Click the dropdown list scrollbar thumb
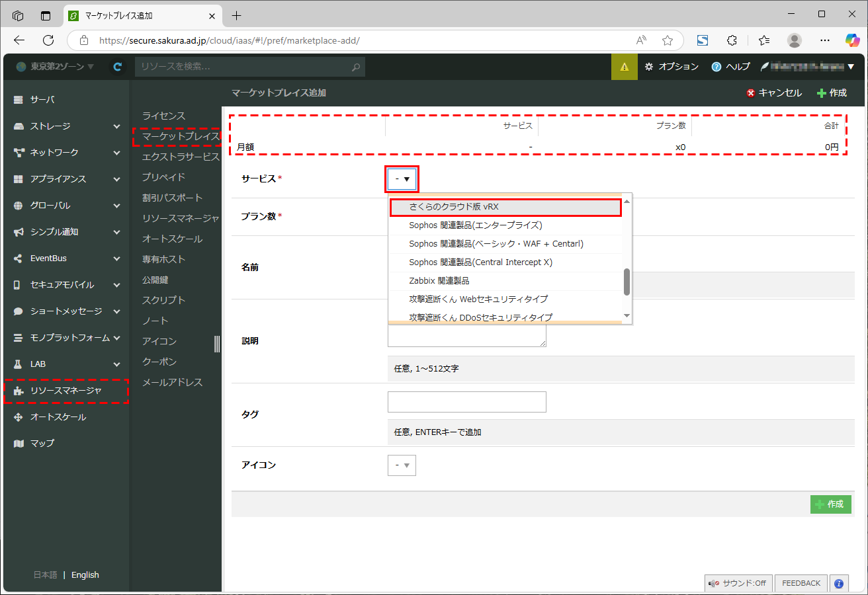 pos(627,282)
